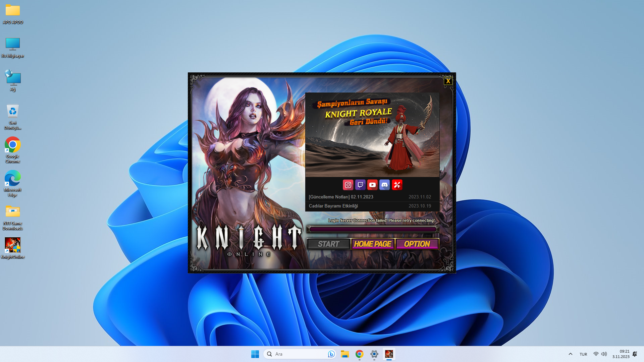
Task: Open KnightOnline from desktop shortcut
Action: click(12, 246)
